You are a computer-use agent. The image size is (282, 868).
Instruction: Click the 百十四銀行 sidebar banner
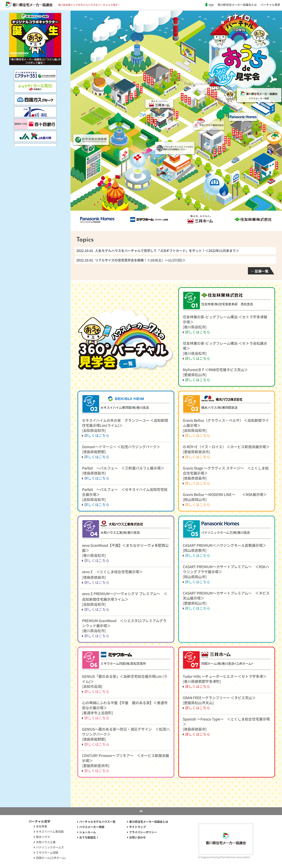coord(35,124)
